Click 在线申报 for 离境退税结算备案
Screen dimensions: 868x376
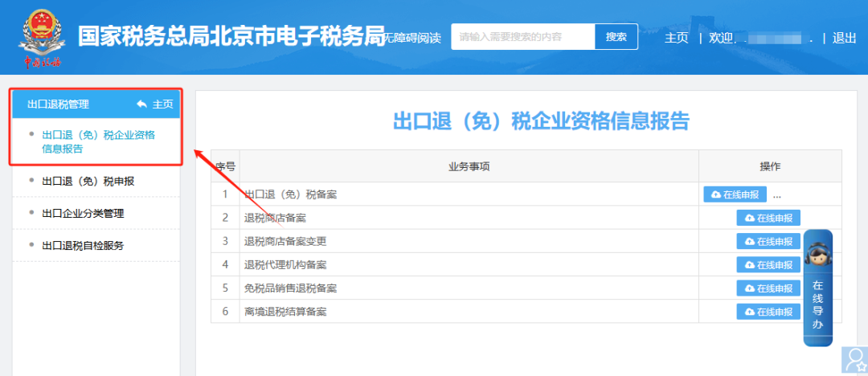click(x=768, y=311)
